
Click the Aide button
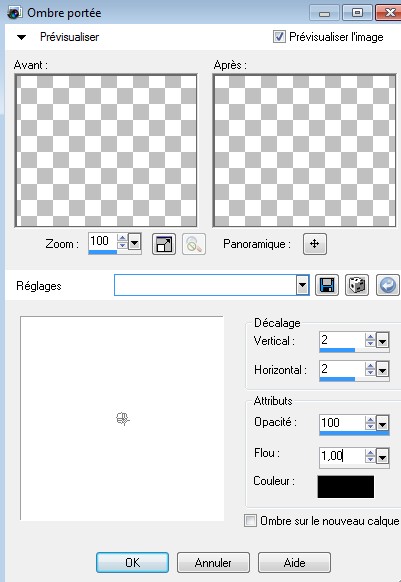pos(294,563)
